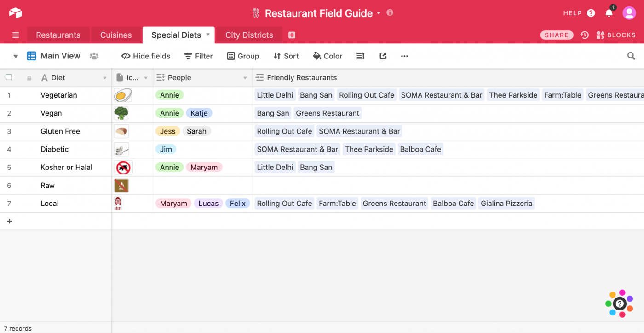The height and width of the screenshot is (333, 644).
Task: Open the notifications bell
Action: point(609,13)
